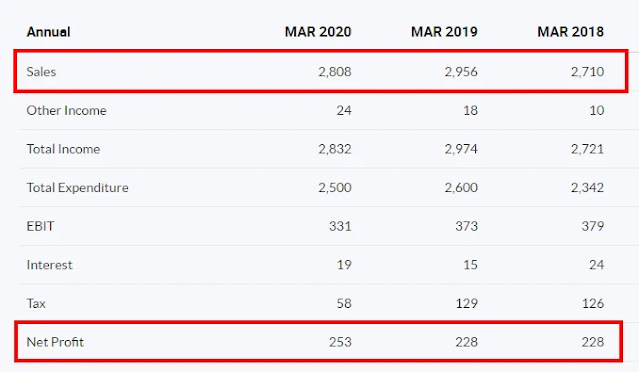The width and height of the screenshot is (639, 372).
Task: Click the Other Income row label
Action: pos(66,110)
